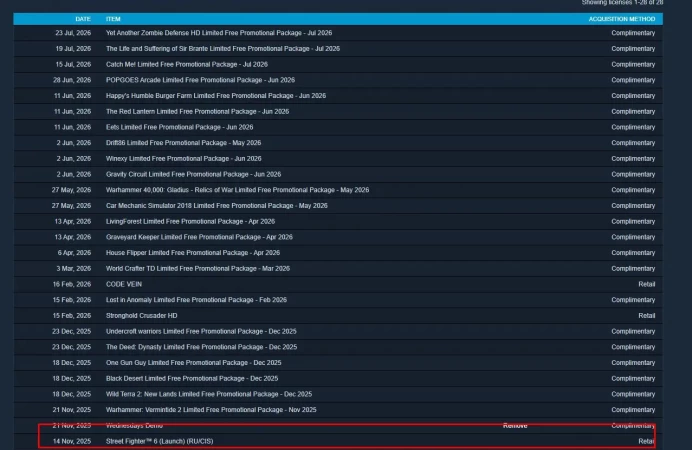Select the Yet Another Zombie Defense HD item
This screenshot has width=692, height=450.
coord(219,33)
